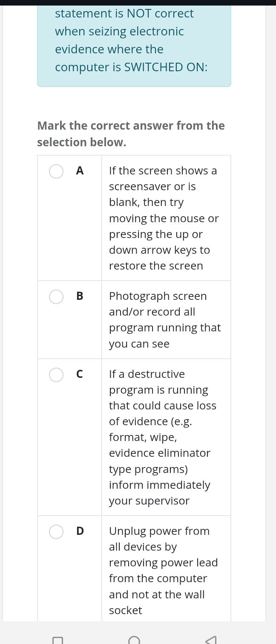The height and width of the screenshot is (644, 276).
Task: Tap the Android home circle icon
Action: 134,639
